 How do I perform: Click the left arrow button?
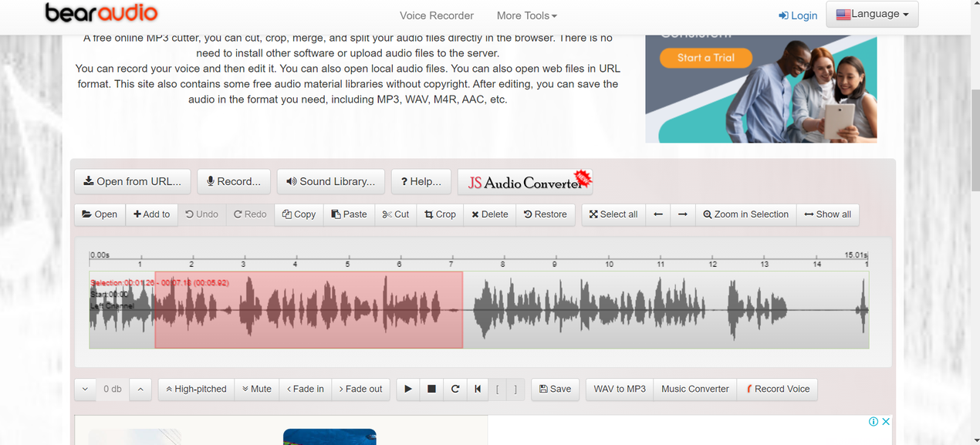tap(658, 214)
